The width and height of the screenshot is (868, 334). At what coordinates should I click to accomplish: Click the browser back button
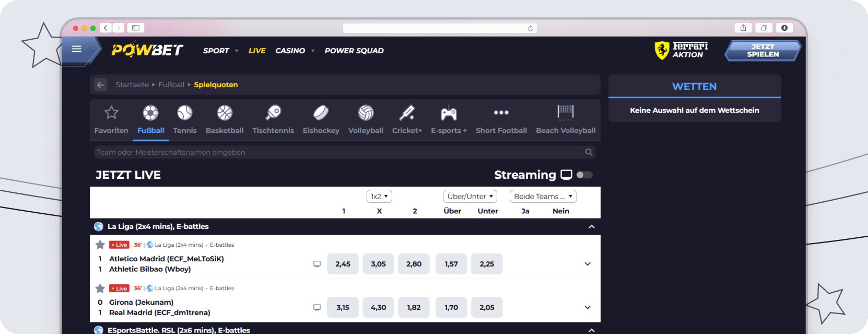pyautogui.click(x=105, y=28)
